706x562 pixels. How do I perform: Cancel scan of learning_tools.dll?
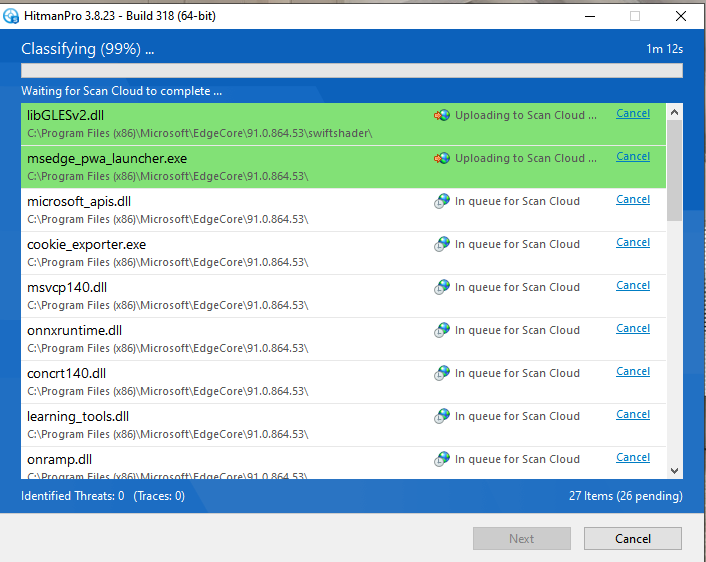(x=633, y=414)
